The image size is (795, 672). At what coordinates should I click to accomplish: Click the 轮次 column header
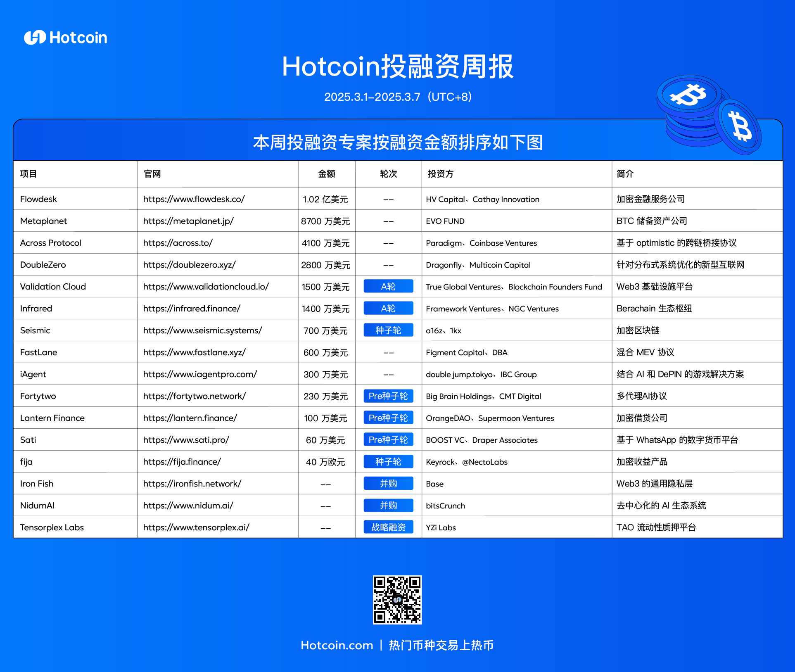(x=388, y=174)
